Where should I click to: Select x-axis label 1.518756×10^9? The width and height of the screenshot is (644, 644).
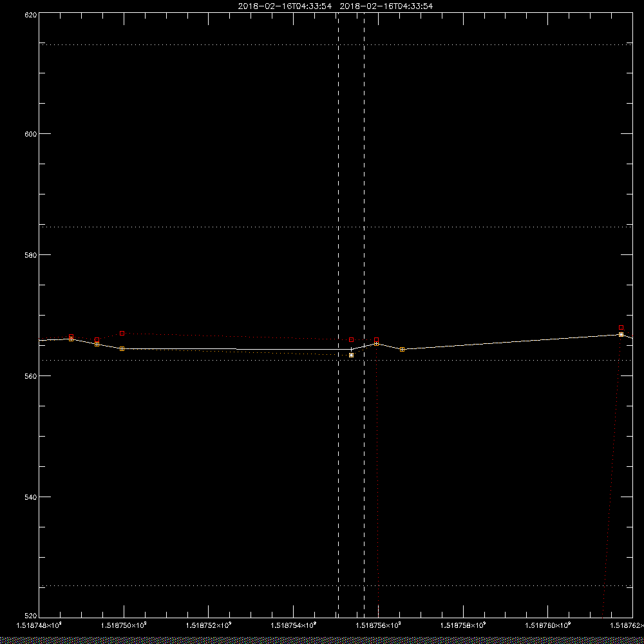378,625
